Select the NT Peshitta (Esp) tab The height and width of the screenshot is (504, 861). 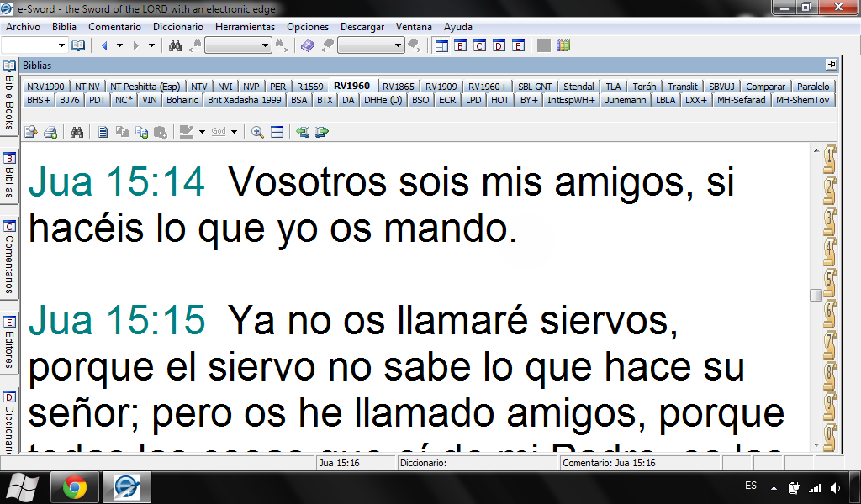pyautogui.click(x=145, y=87)
